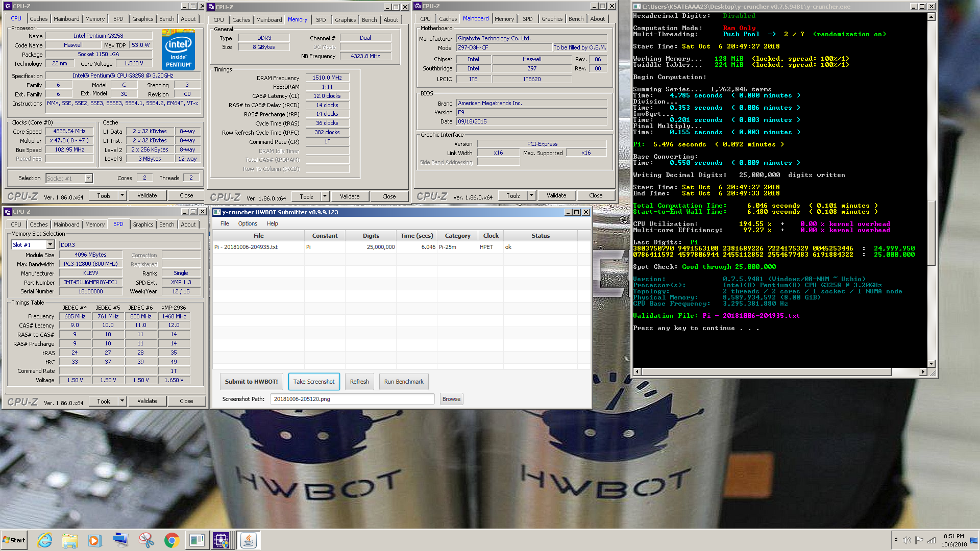
Task: Show hidden tray icons
Action: 895,540
